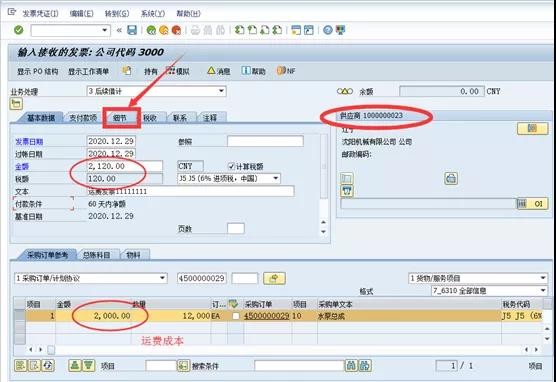This screenshot has height=382, width=556.
Task: Click the blue Help question mark icon
Action: [328, 30]
